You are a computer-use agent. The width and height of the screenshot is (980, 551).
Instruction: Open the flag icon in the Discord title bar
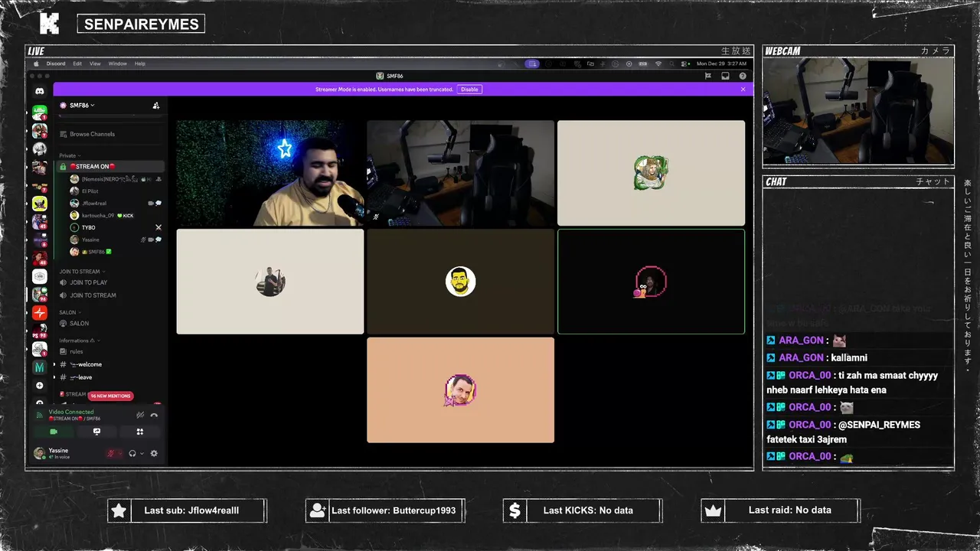pos(708,76)
